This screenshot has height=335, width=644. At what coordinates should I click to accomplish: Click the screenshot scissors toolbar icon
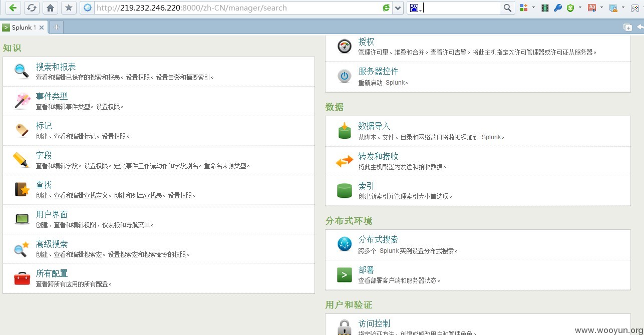[613, 8]
